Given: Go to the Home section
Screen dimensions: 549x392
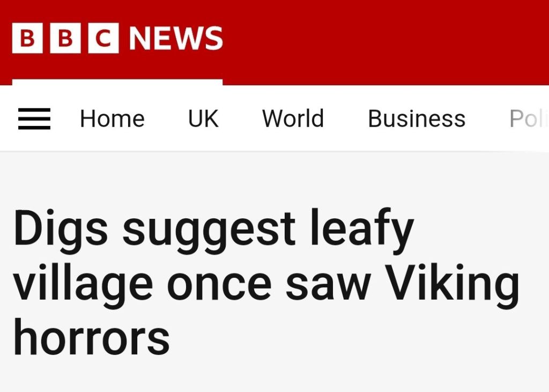Looking at the screenshot, I should click(112, 119).
